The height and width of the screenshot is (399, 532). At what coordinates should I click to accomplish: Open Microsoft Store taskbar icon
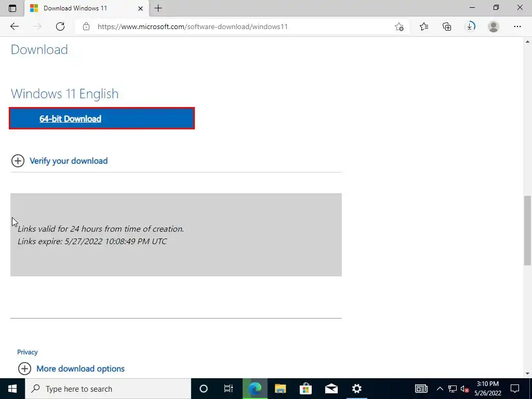coord(305,389)
